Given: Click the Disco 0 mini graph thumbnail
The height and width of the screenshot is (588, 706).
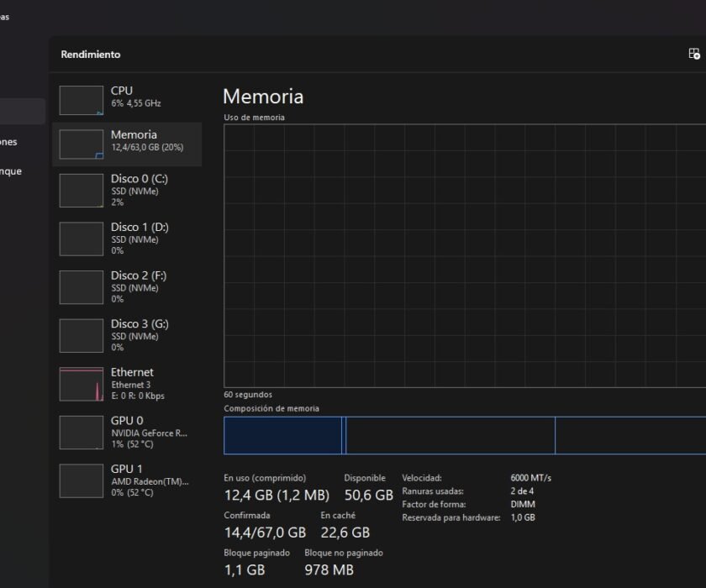Looking at the screenshot, I should point(81,191).
